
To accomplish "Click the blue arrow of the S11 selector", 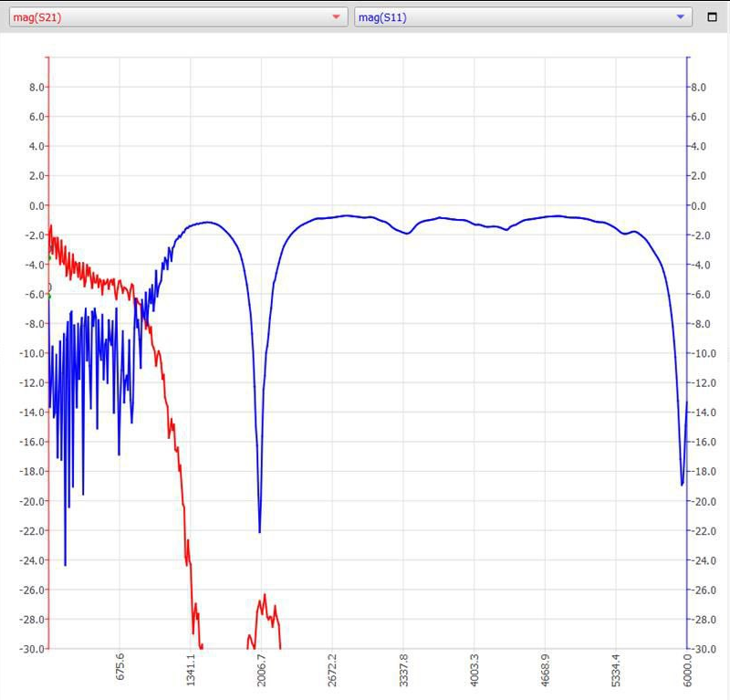I will (x=680, y=17).
